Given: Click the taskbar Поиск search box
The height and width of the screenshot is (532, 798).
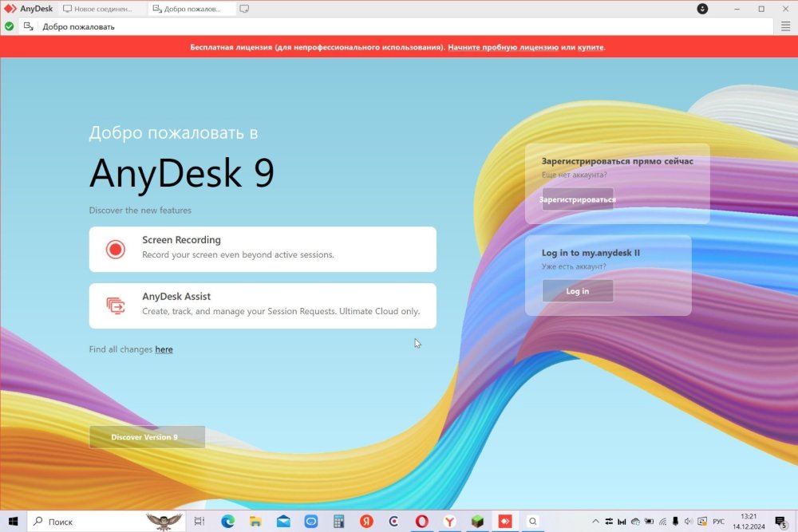Looking at the screenshot, I should point(107,522).
